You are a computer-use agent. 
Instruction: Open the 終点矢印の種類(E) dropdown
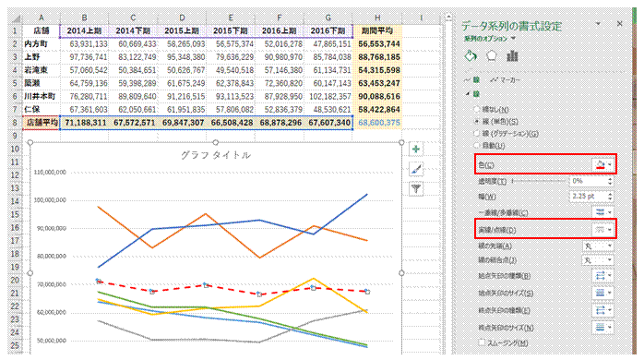[603, 310]
